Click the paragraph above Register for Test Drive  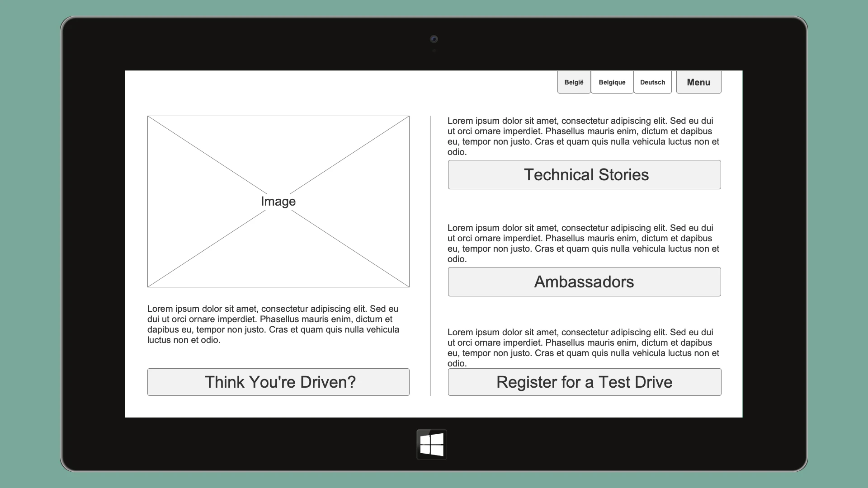point(582,347)
